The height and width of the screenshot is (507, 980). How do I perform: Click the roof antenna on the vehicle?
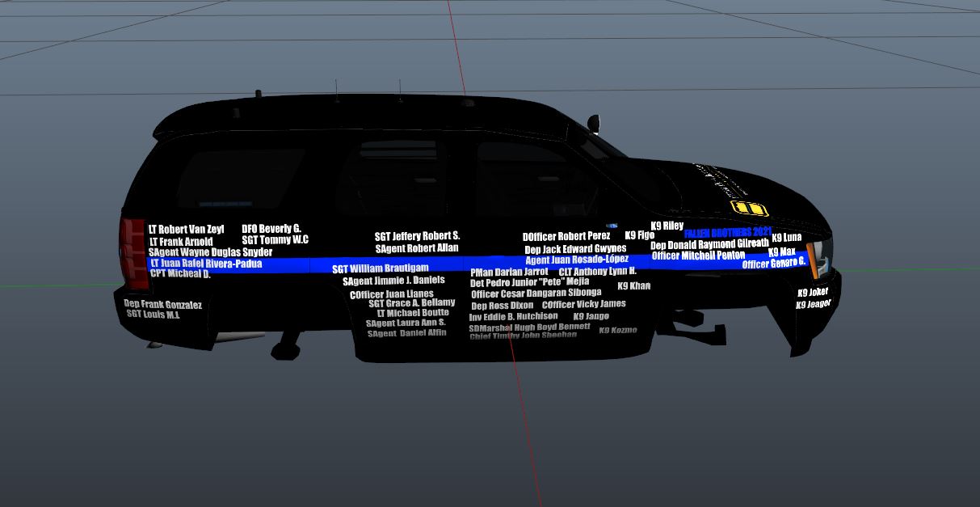337,91
